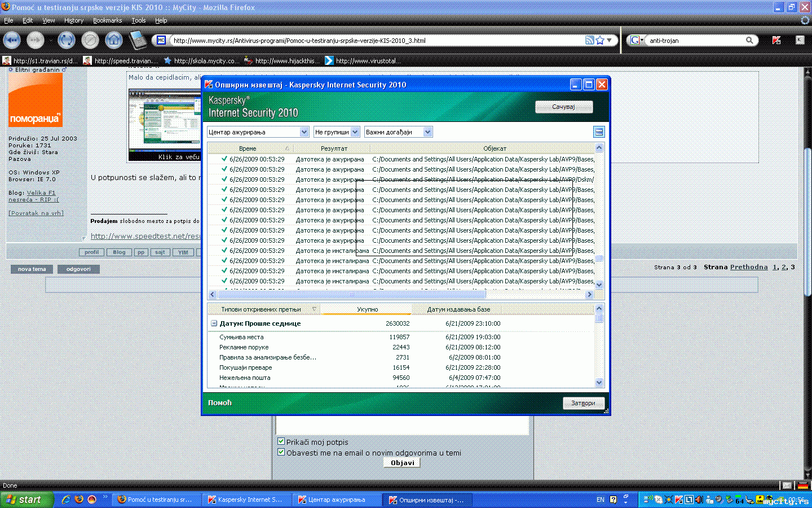Viewport: 812px width, 508px height.
Task: Open the Bookmarks menu
Action: point(107,20)
